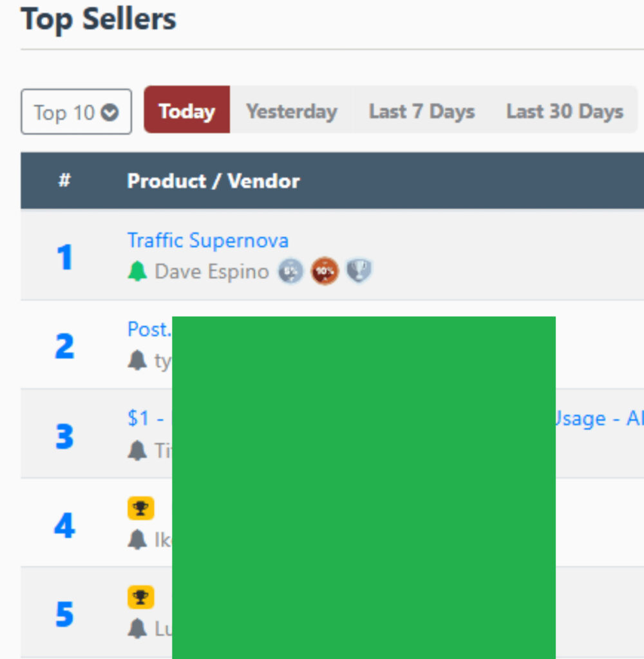
Task: Click the yellow trophy icon in row 4
Action: coord(140,509)
